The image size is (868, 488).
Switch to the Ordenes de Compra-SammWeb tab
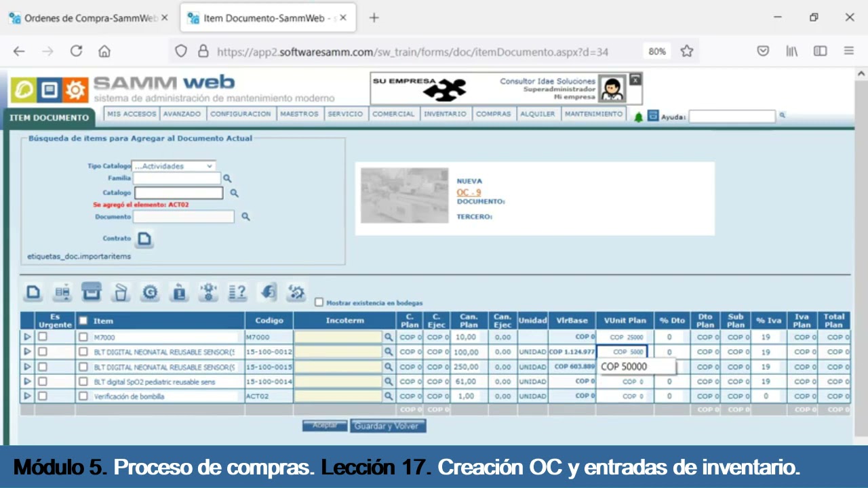coord(89,18)
